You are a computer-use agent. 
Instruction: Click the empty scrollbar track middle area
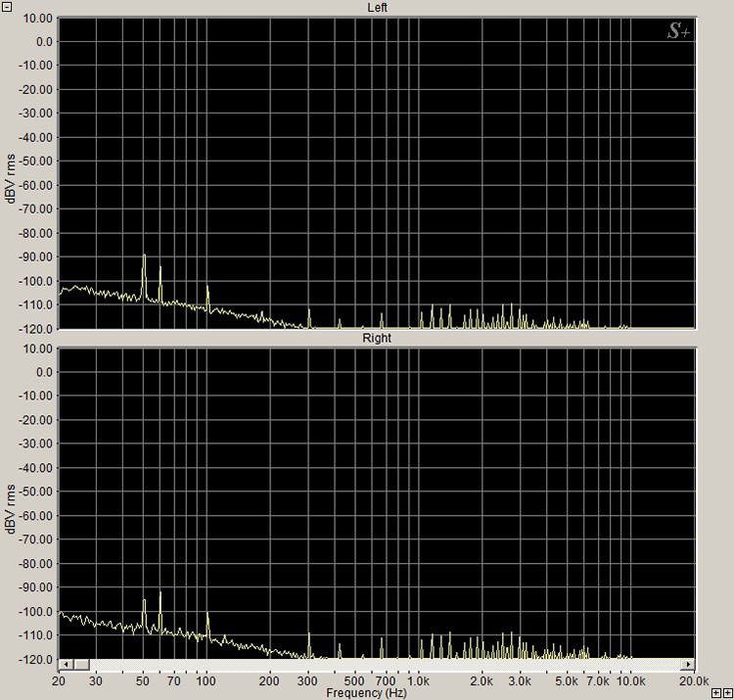[391, 664]
